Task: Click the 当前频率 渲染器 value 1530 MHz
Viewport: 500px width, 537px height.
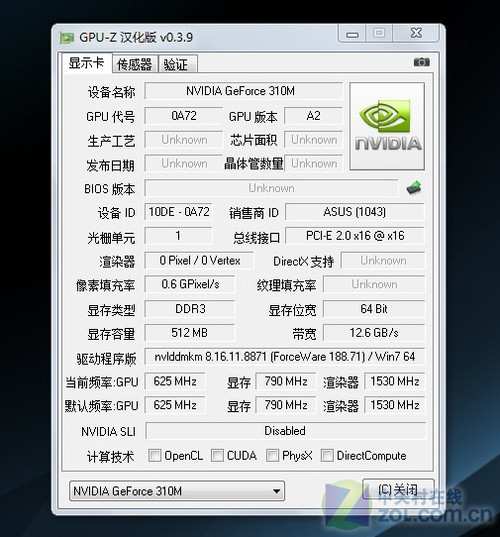Action: (395, 381)
